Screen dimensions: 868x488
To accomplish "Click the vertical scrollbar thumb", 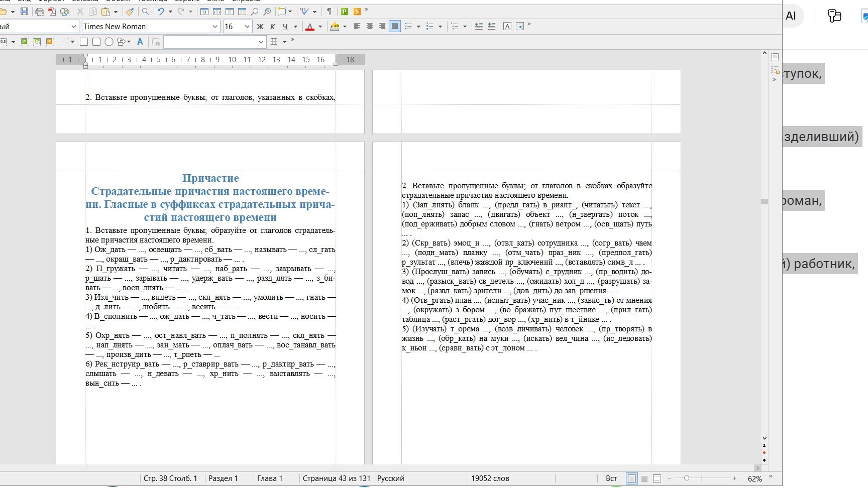I will (765, 201).
